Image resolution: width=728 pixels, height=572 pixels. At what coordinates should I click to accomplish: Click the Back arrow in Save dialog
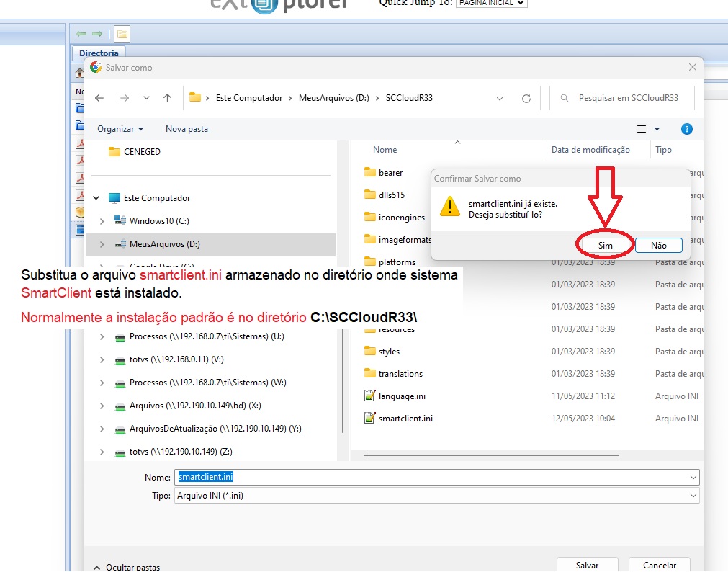coord(99,98)
